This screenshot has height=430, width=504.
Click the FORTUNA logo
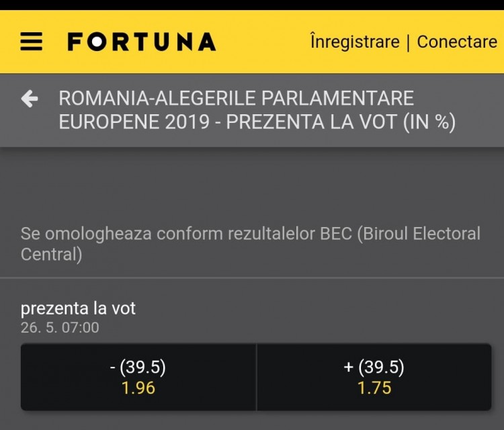pyautogui.click(x=141, y=42)
